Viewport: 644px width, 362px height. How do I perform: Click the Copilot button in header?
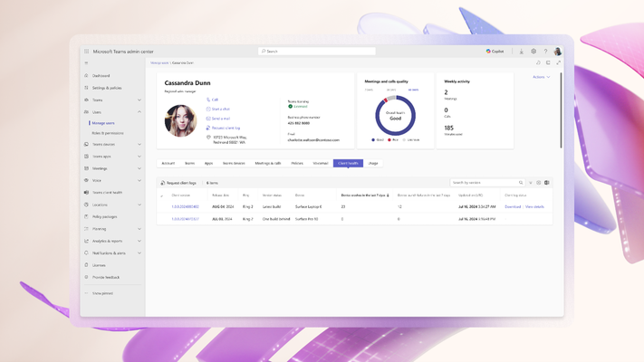(x=495, y=52)
